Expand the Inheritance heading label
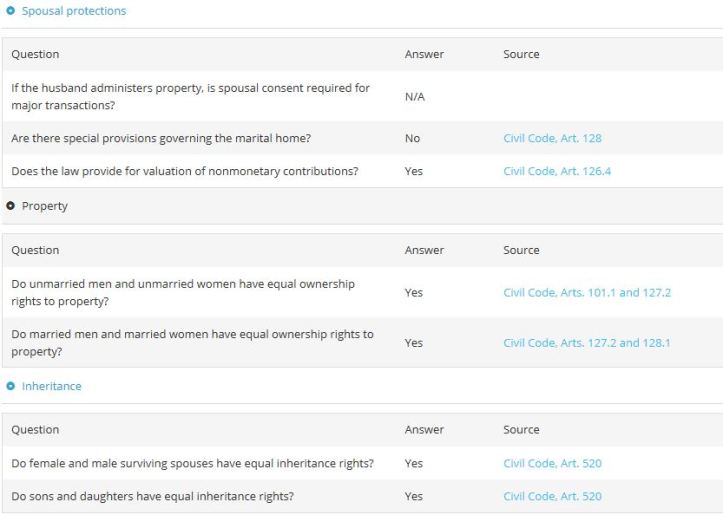This screenshot has width=723, height=515. pyautogui.click(x=52, y=386)
